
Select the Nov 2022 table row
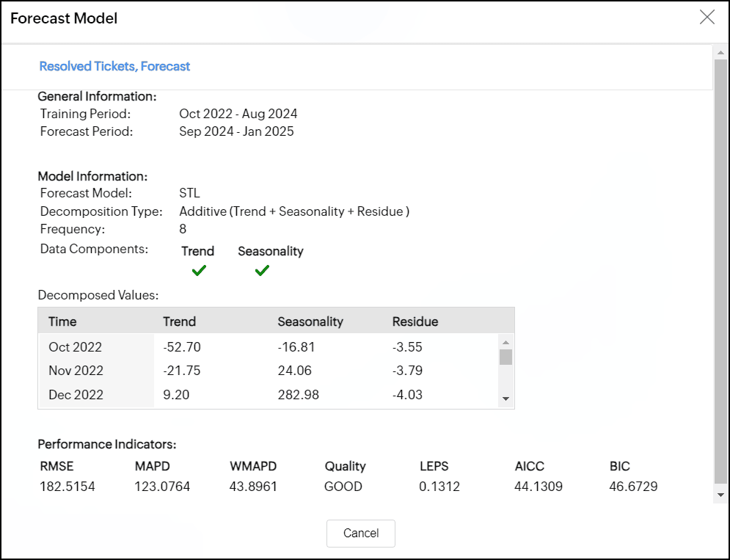click(x=76, y=371)
